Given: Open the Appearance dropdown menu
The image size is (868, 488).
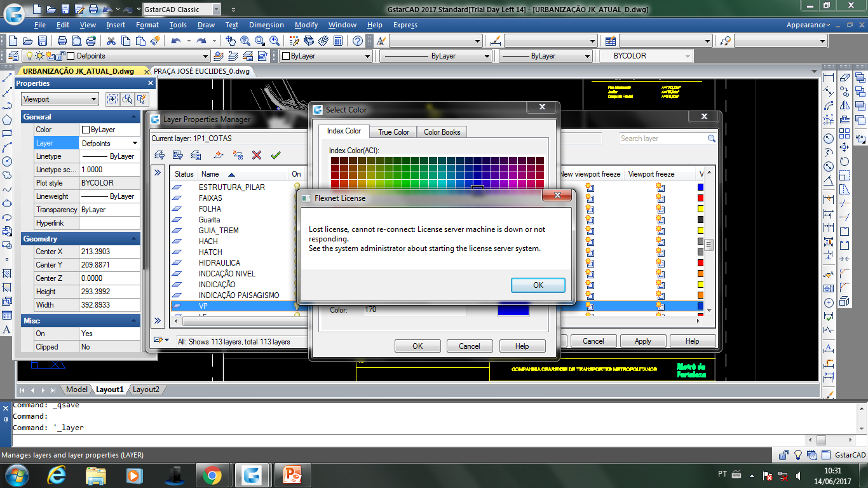Looking at the screenshot, I should click(x=808, y=25).
